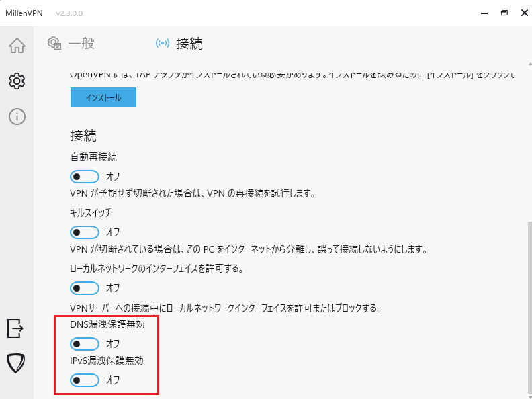Click the vertical scrollbar thumb

tap(528, 306)
